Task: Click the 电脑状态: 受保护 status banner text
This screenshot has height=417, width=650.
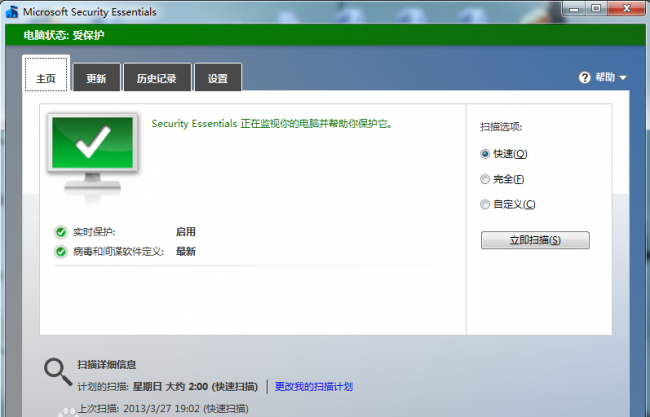Action: (x=64, y=35)
